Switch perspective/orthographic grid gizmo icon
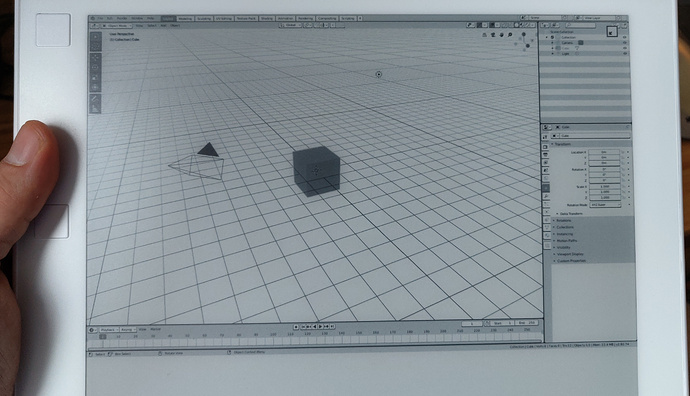The width and height of the screenshot is (690, 396). pos(484,35)
